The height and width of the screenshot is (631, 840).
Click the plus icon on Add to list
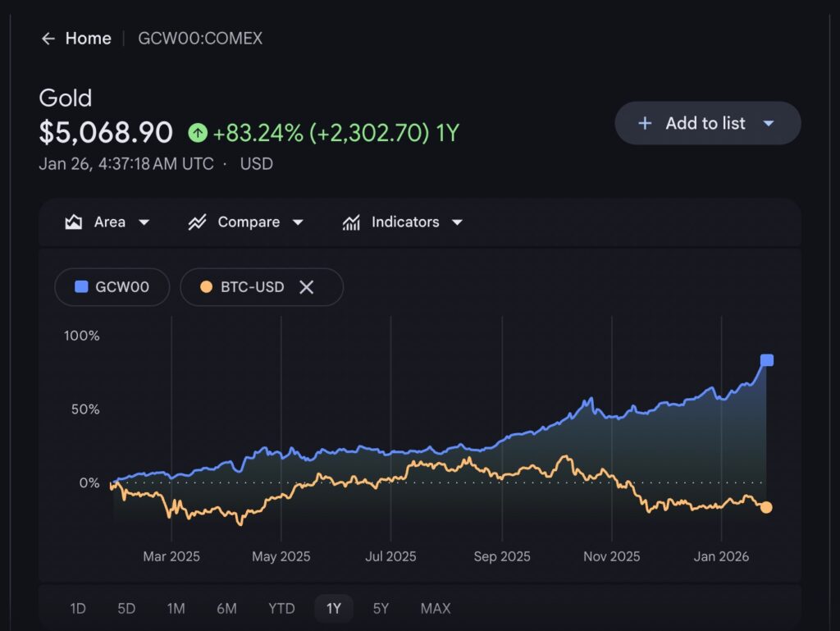point(645,123)
